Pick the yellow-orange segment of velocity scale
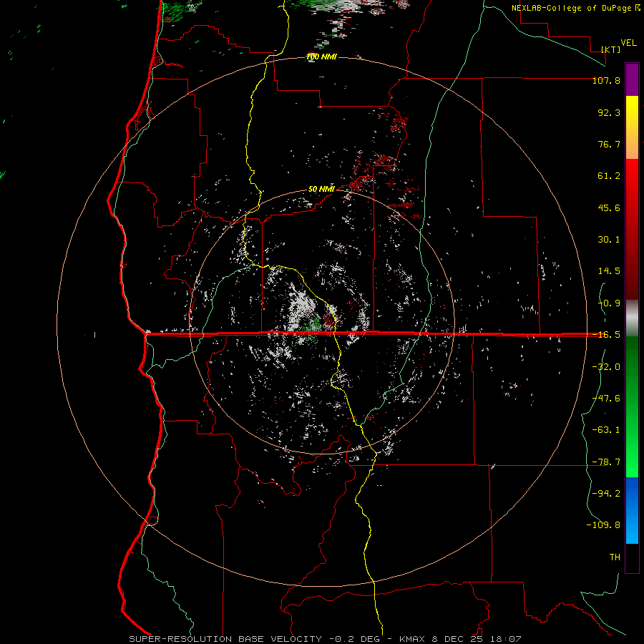Viewport: 644px width, 644px height. pyautogui.click(x=632, y=127)
